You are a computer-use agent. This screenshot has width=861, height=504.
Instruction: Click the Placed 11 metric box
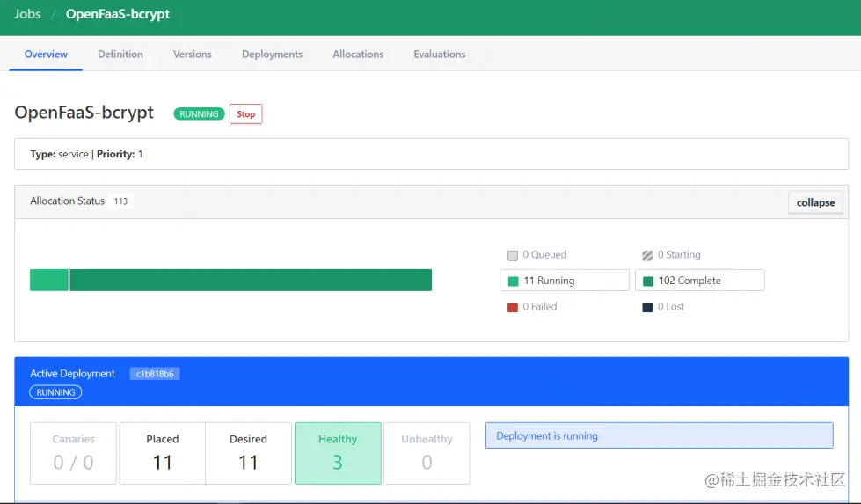pos(163,453)
